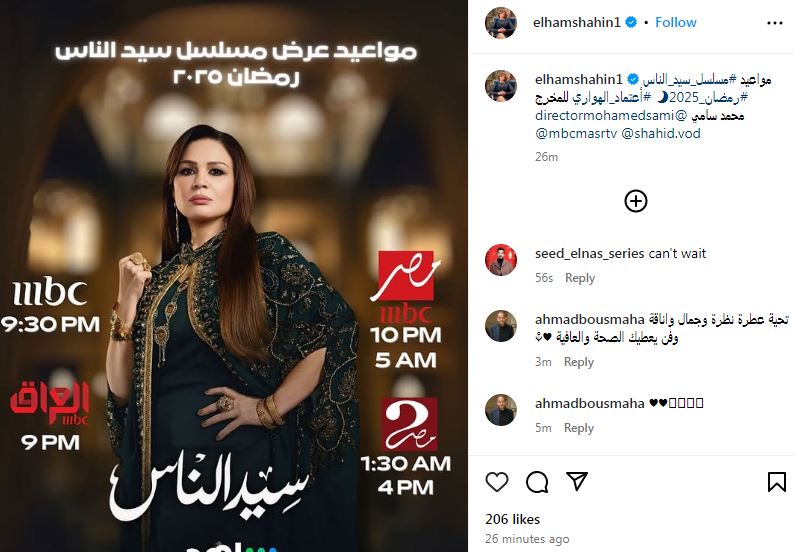Share the post via paper plane icon

(577, 481)
